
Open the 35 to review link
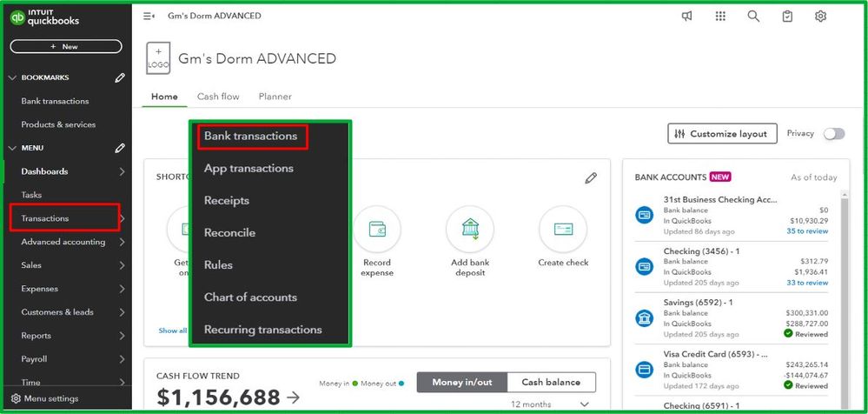coord(807,231)
